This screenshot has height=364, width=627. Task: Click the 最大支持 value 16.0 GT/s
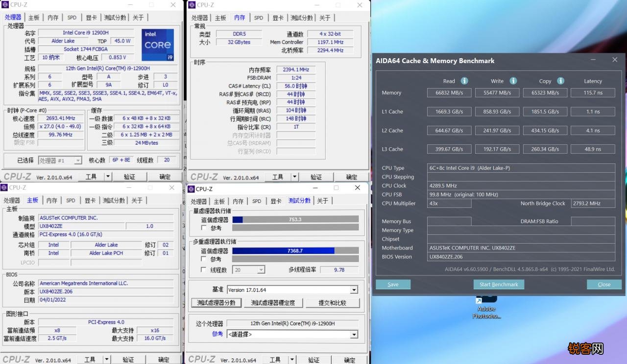pos(155,338)
